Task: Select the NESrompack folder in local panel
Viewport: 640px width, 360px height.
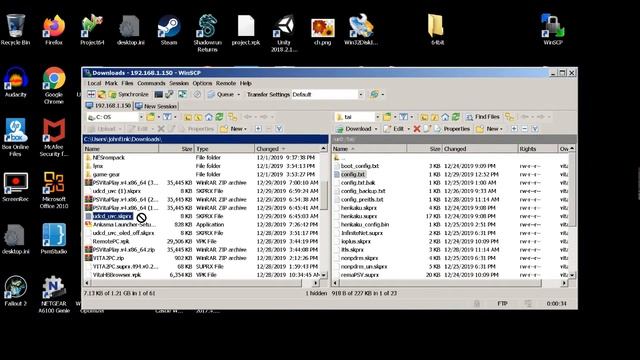Action: (108, 158)
